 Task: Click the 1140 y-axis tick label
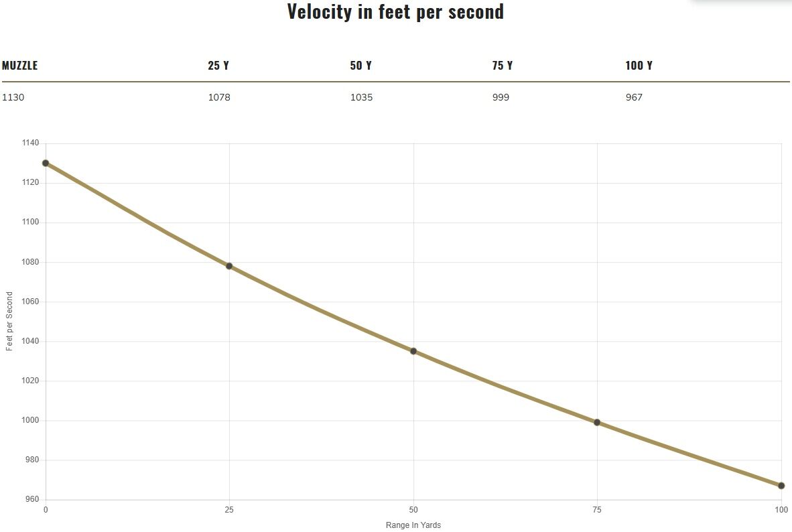pos(30,143)
